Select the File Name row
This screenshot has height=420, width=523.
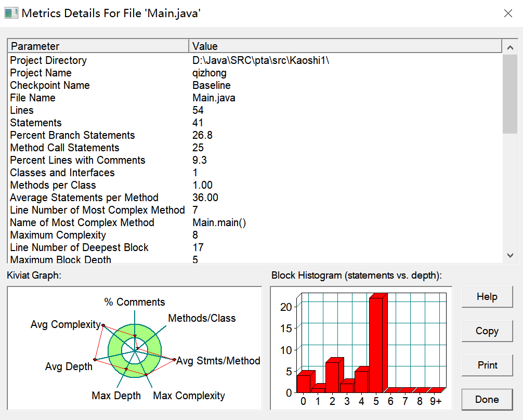coord(255,98)
